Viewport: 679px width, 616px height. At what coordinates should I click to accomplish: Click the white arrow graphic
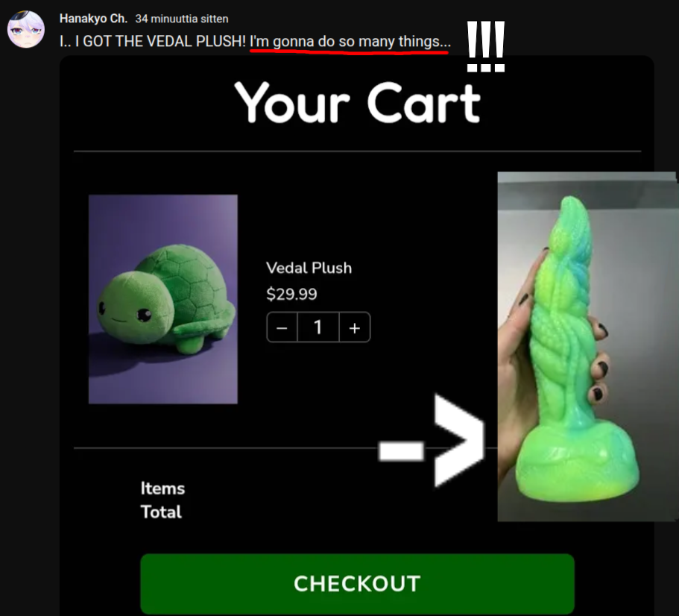(x=432, y=441)
